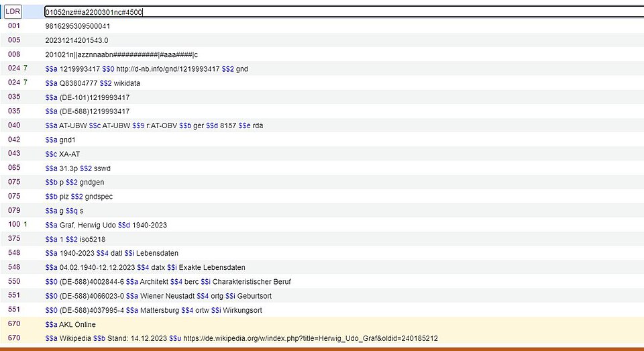Click the 005 timestamp field value

click(76, 40)
